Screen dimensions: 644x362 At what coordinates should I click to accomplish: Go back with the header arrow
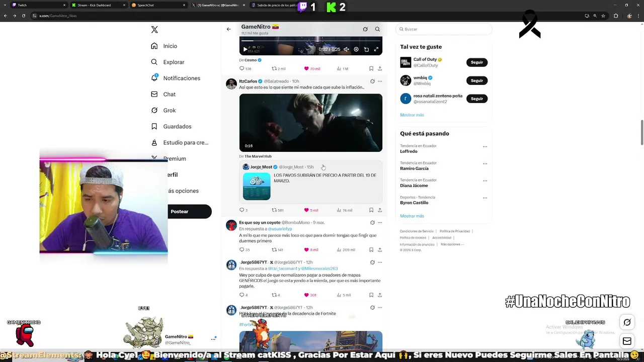click(x=228, y=29)
